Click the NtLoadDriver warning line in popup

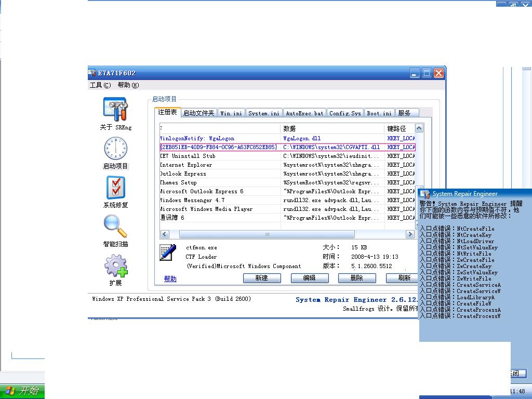tap(457, 241)
